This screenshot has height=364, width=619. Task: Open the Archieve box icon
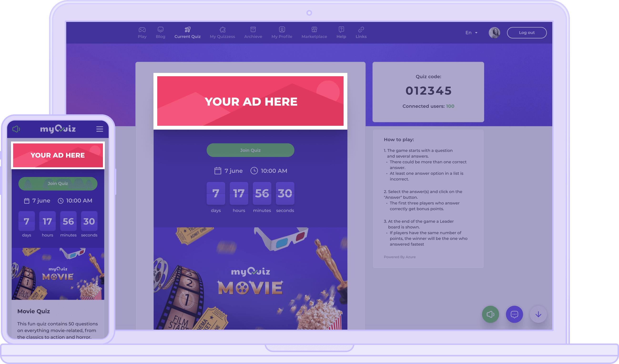tap(253, 30)
